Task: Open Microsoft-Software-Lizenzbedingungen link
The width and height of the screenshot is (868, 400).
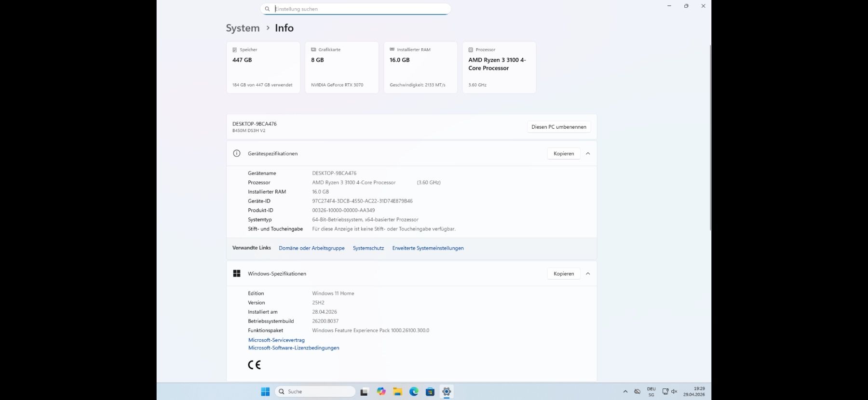Action: pyautogui.click(x=294, y=347)
